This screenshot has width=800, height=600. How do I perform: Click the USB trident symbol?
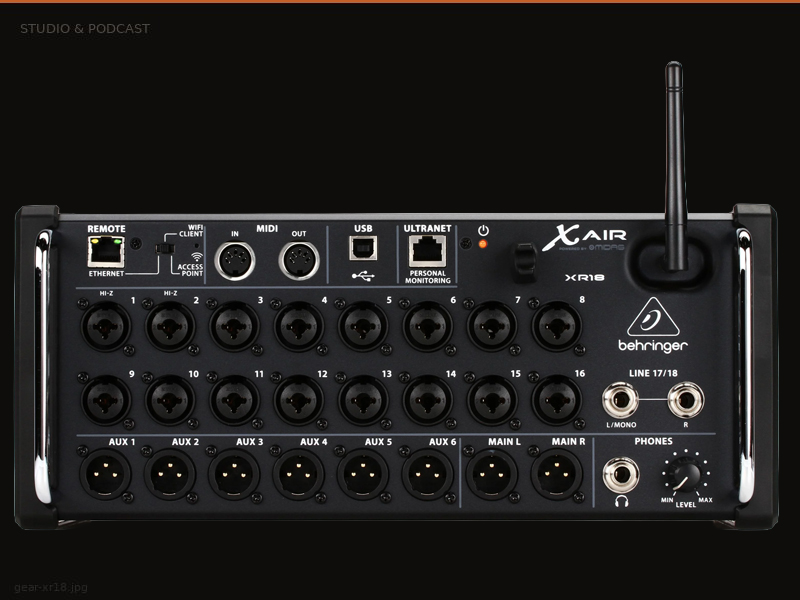[x=363, y=276]
